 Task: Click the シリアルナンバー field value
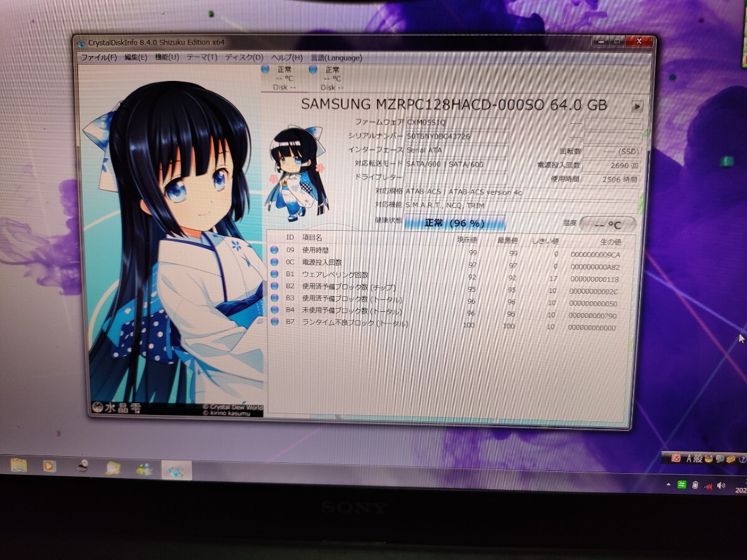(456, 137)
